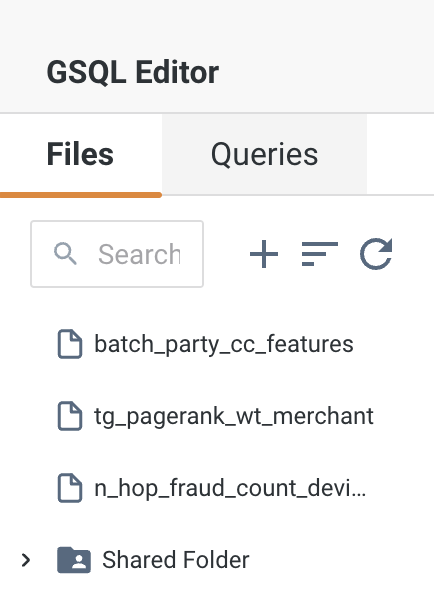The width and height of the screenshot is (434, 600).
Task: Open the n_hop_fraud_count_devi… file
Action: click(x=230, y=488)
